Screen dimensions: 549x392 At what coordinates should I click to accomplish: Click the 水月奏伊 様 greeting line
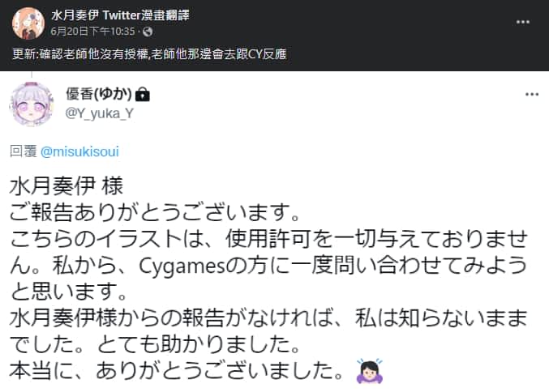pyautogui.click(x=66, y=186)
